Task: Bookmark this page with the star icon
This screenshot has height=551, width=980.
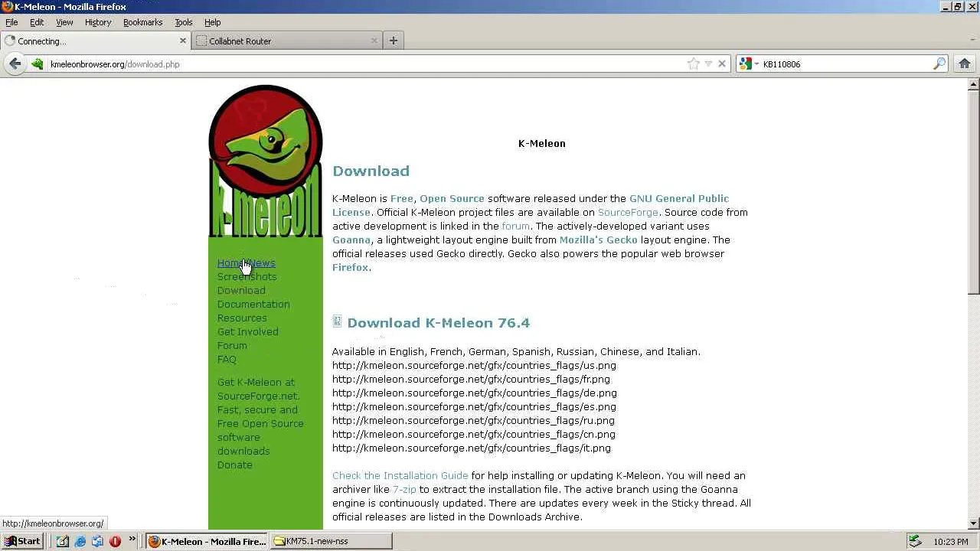Action: [694, 64]
